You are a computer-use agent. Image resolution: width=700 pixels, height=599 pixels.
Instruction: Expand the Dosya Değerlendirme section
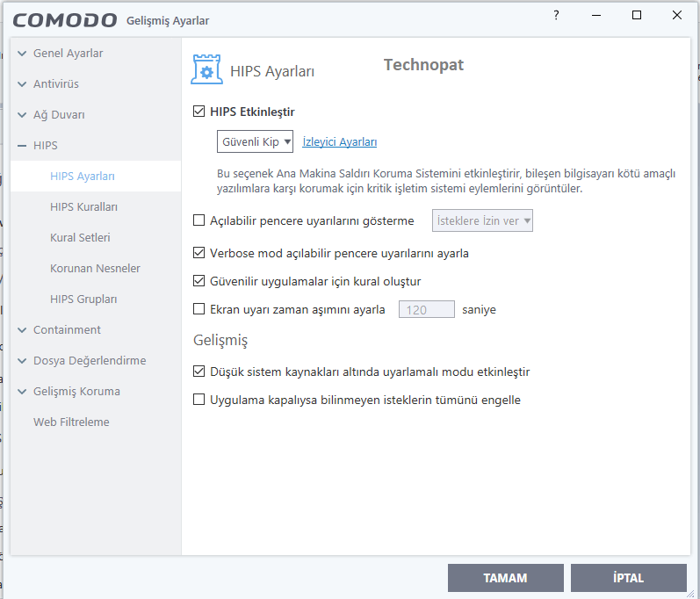[22, 361]
